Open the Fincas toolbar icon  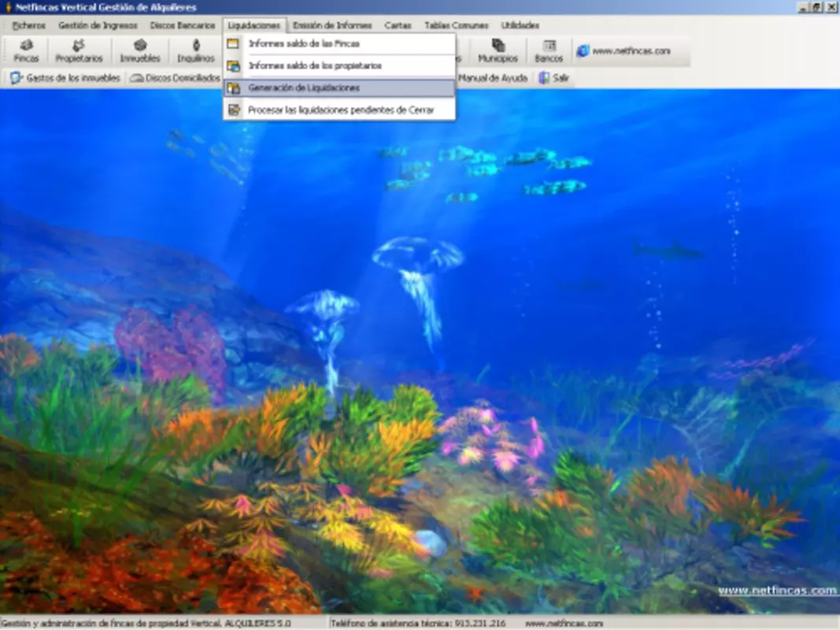point(26,51)
